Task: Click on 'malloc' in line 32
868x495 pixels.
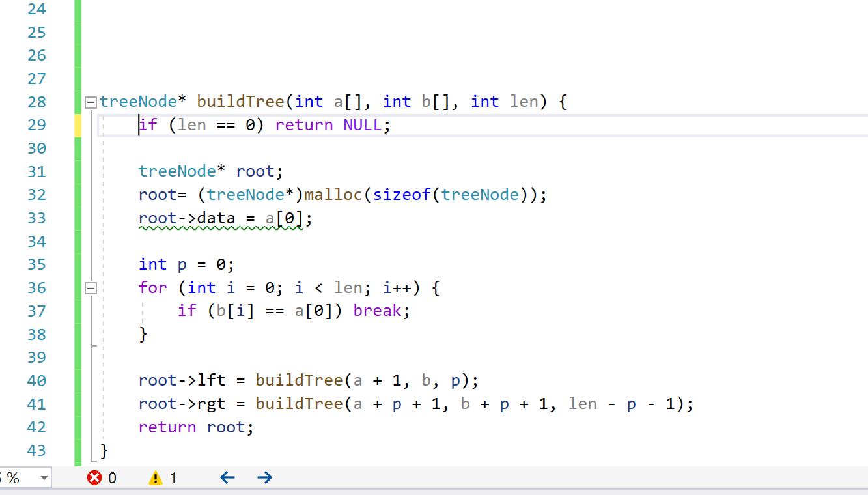Action: point(333,195)
